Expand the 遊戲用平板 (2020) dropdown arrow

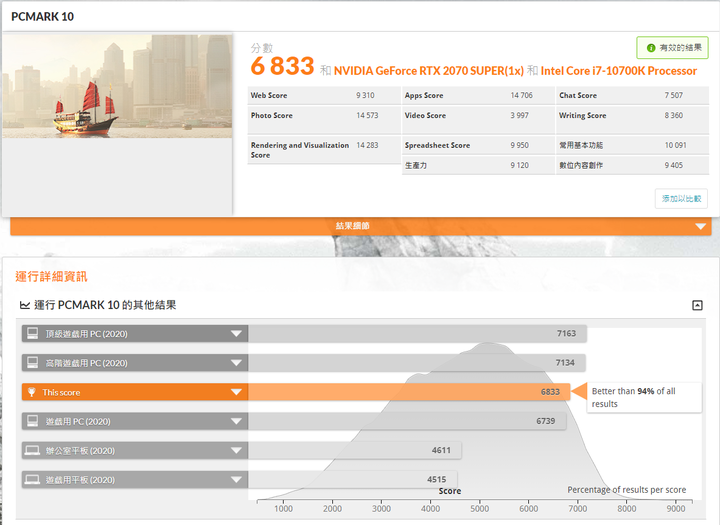click(x=236, y=480)
